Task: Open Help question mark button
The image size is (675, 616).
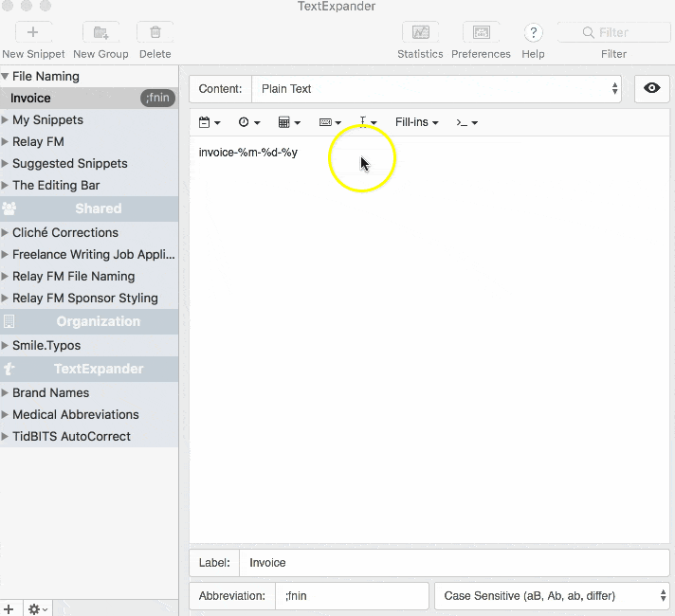Action: [x=534, y=33]
